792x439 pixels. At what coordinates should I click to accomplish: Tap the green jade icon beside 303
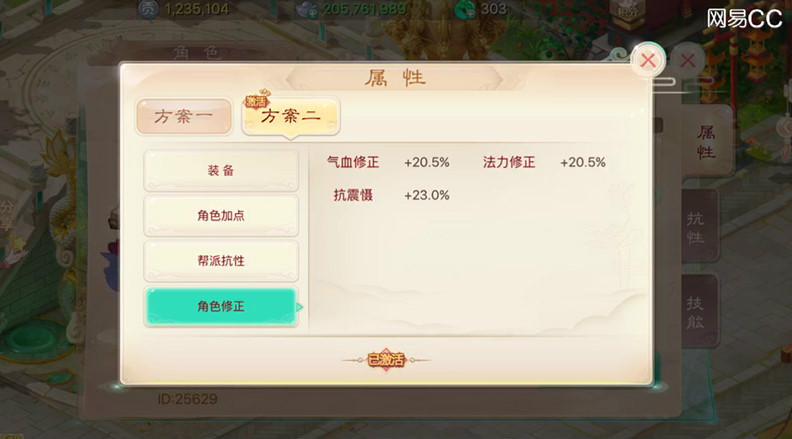465,9
